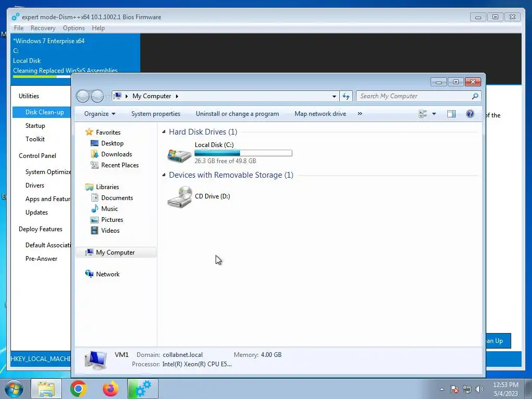Click Uninstall or change a program
Screen dimensions: 532x399
(x=237, y=114)
